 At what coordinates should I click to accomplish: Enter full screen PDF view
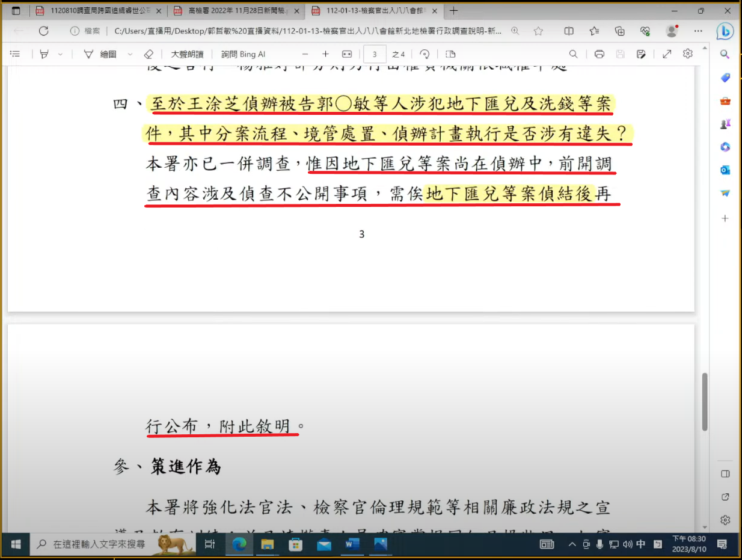pyautogui.click(x=667, y=54)
